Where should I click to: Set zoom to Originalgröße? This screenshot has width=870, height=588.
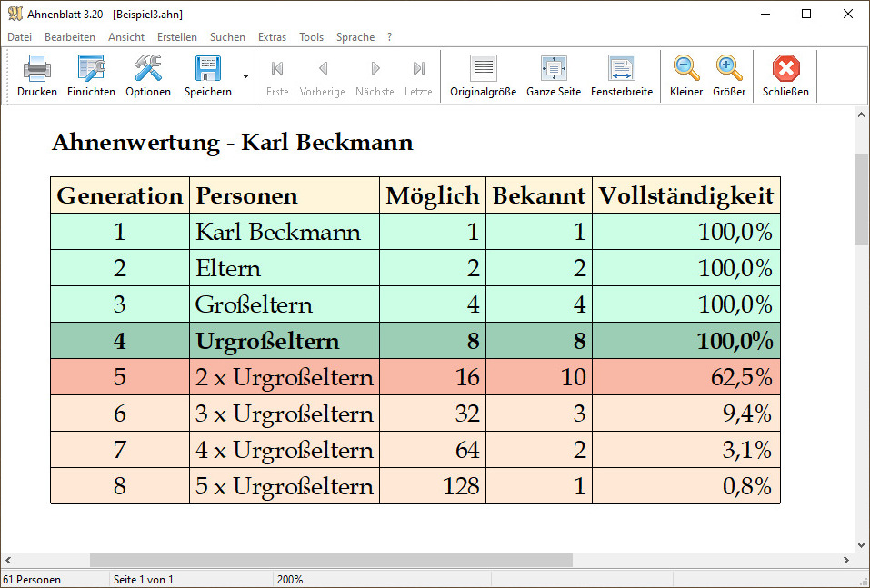pyautogui.click(x=484, y=76)
